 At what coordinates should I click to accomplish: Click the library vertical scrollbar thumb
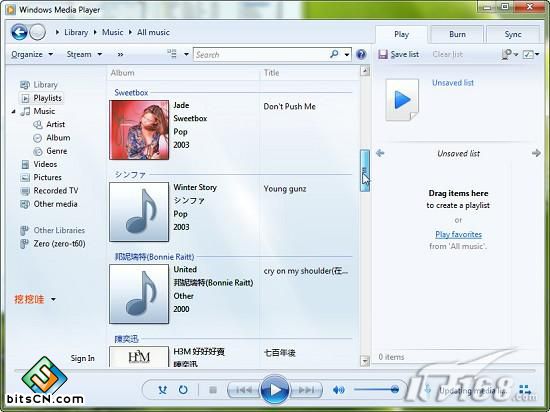365,170
